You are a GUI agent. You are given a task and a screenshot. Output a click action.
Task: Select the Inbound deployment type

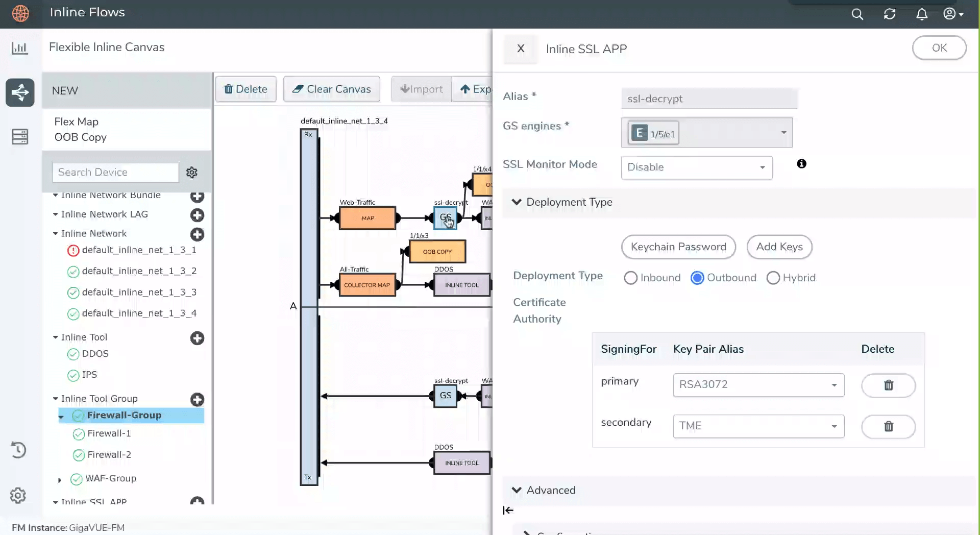tap(631, 278)
